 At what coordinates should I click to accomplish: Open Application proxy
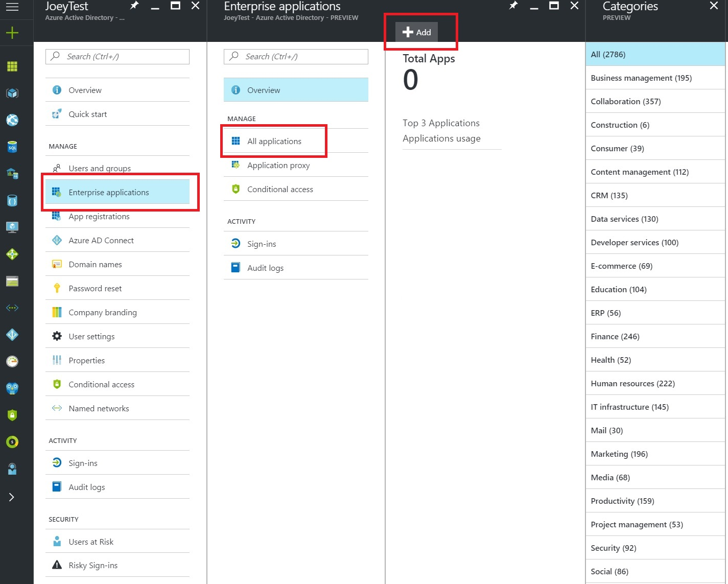point(296,165)
